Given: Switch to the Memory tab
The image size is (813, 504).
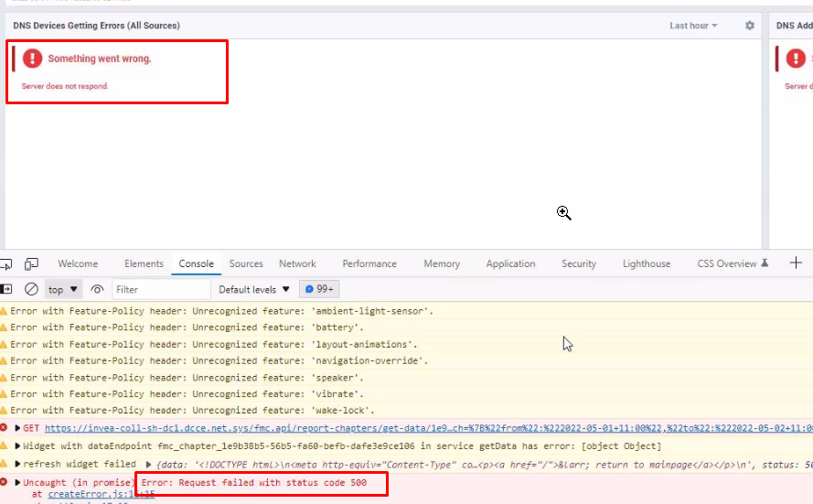Looking at the screenshot, I should 442,263.
